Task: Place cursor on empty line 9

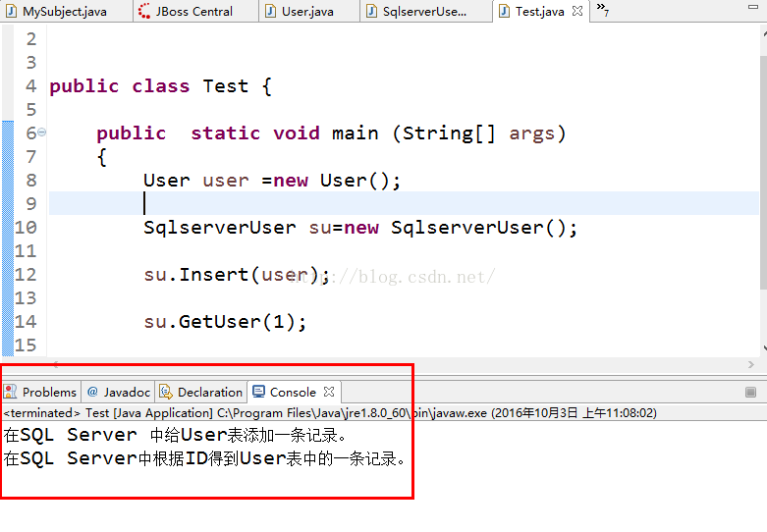Action: point(404,203)
